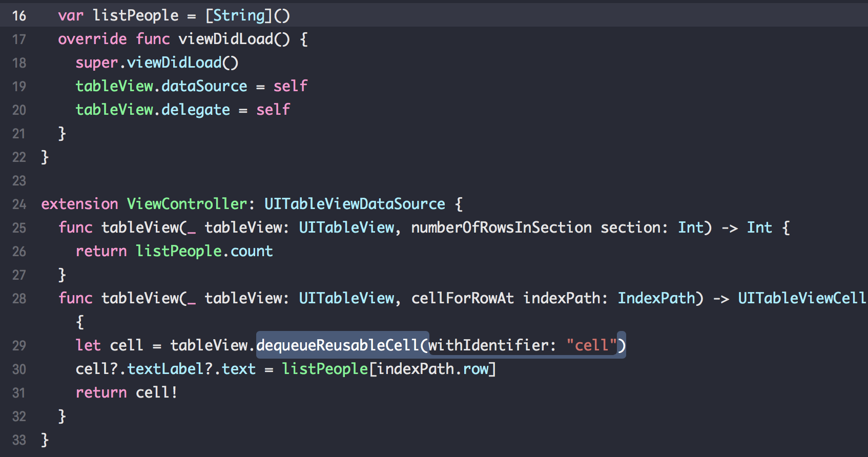868x457 pixels.
Task: Click 'super.viewDidLoad()' call on line 18
Action: (x=157, y=63)
